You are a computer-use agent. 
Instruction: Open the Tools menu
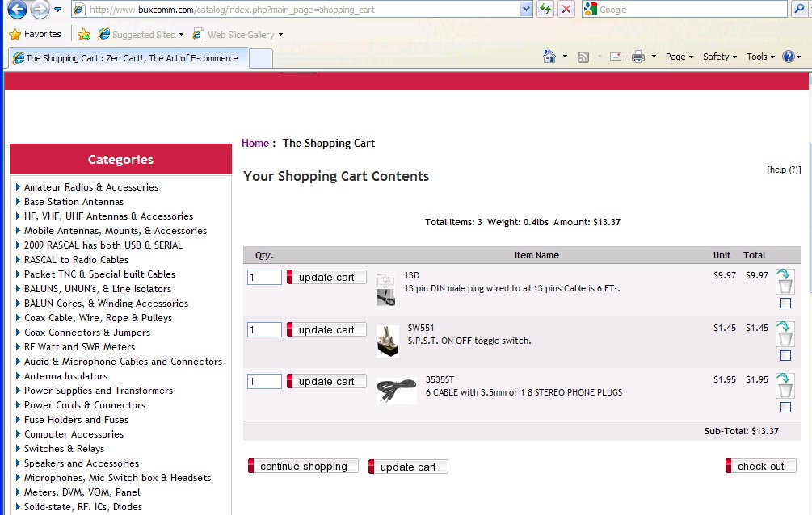(x=760, y=57)
